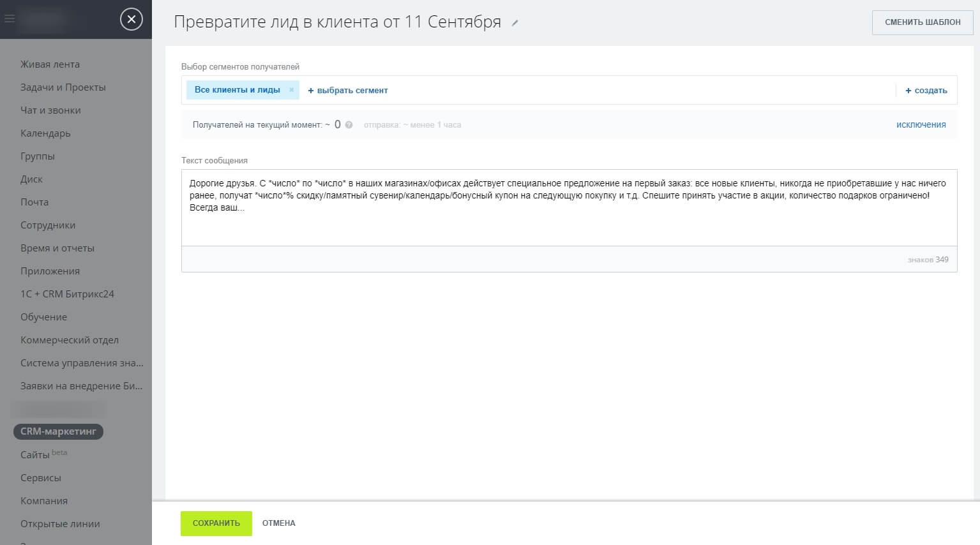Click '+ создать' to create a segment
The image size is (980, 545).
(926, 91)
